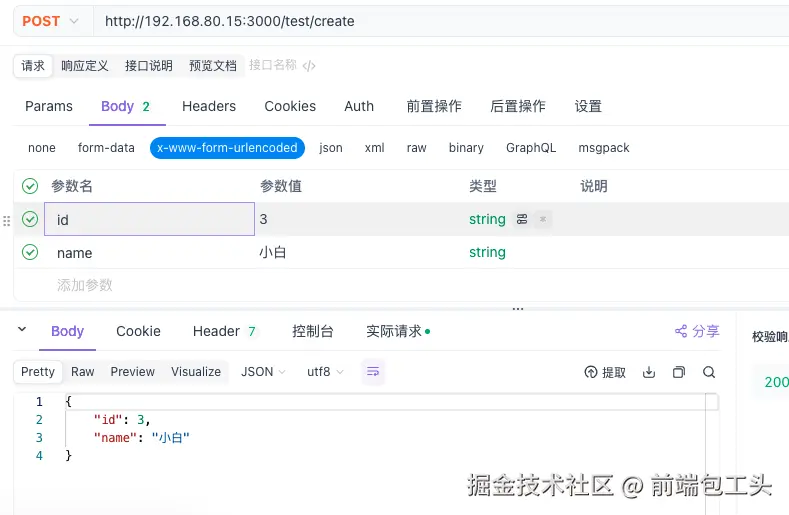Click the 添加参数 placeholder row
The height and width of the screenshot is (515, 789).
[85, 285]
